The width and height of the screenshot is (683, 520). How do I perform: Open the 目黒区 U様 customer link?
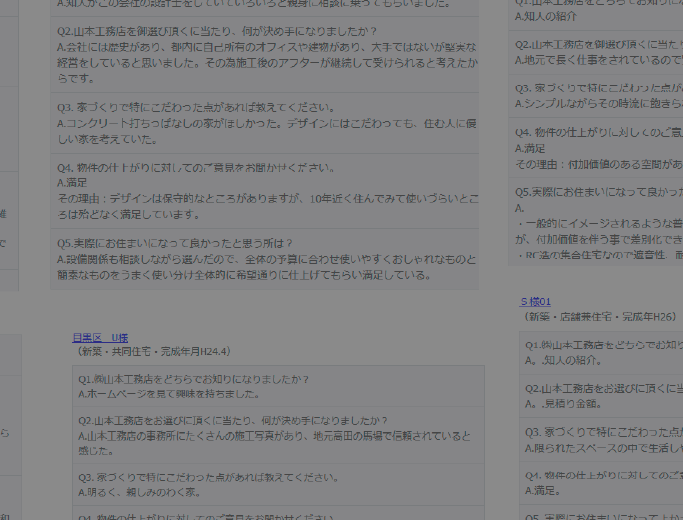[x=100, y=337]
